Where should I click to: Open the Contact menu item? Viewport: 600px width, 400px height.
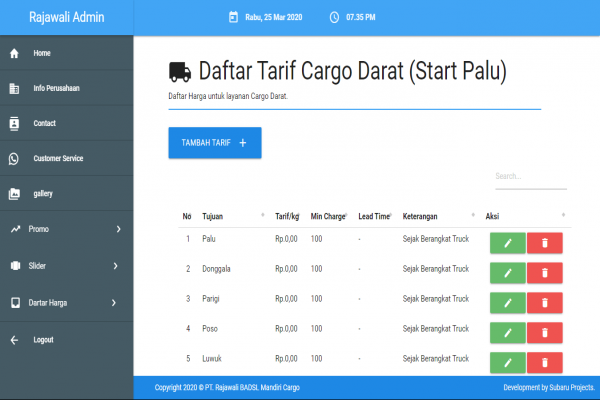tap(44, 123)
